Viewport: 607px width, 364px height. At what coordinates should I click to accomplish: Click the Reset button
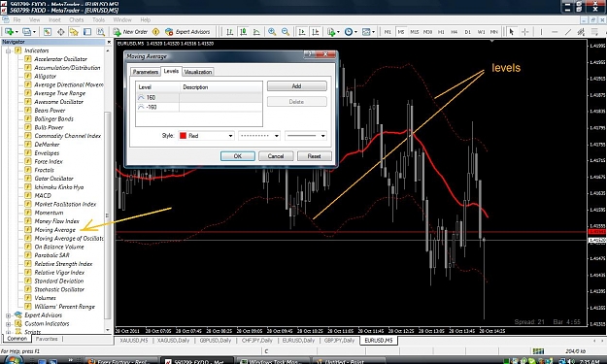tap(314, 156)
